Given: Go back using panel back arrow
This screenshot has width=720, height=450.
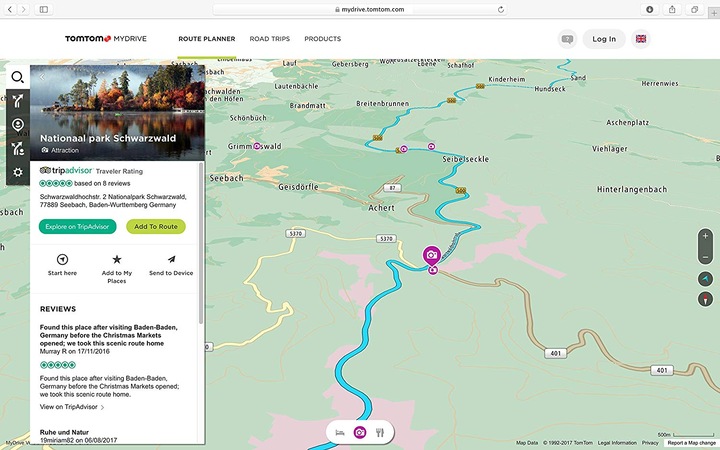Looking at the screenshot, I should point(42,77).
